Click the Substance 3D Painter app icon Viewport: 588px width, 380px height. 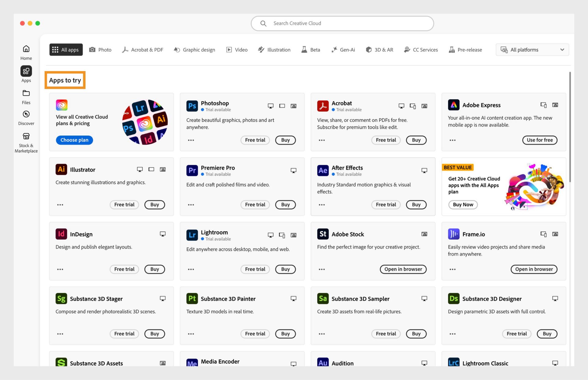[192, 298]
